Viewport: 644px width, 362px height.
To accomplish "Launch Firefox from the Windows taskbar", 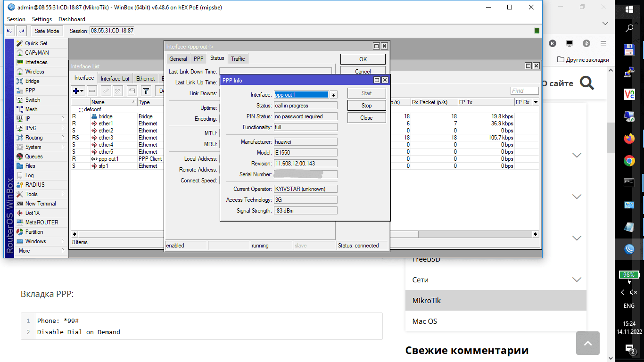I will click(x=629, y=139).
